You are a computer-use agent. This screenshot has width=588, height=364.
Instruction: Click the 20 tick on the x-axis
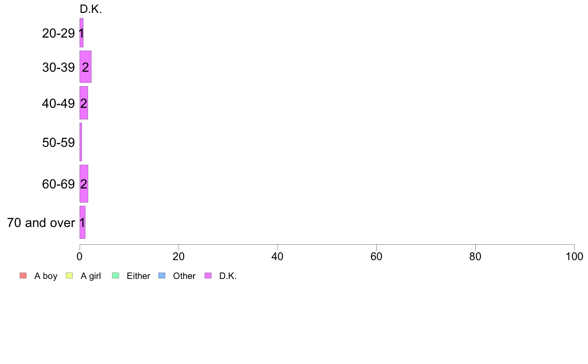click(x=179, y=256)
